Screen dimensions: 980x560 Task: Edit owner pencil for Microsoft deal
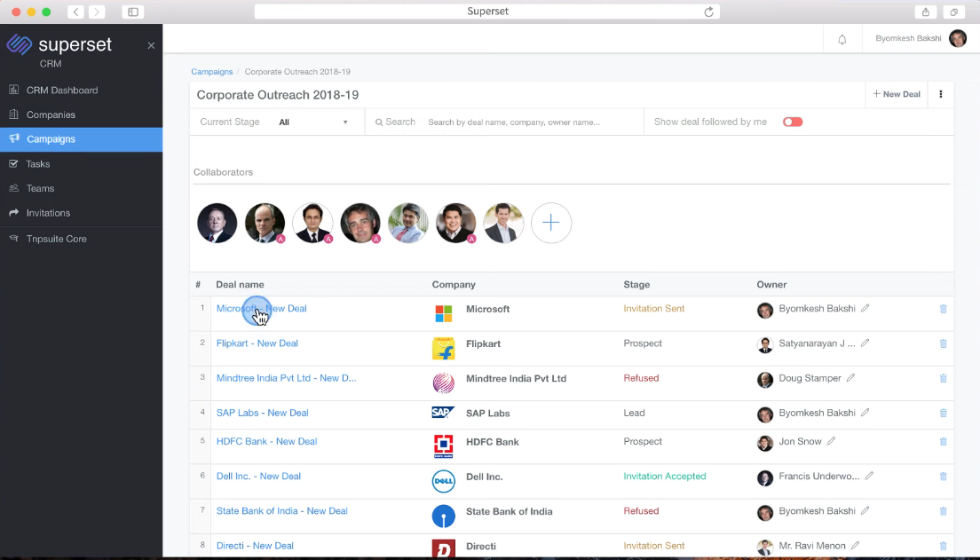(865, 308)
